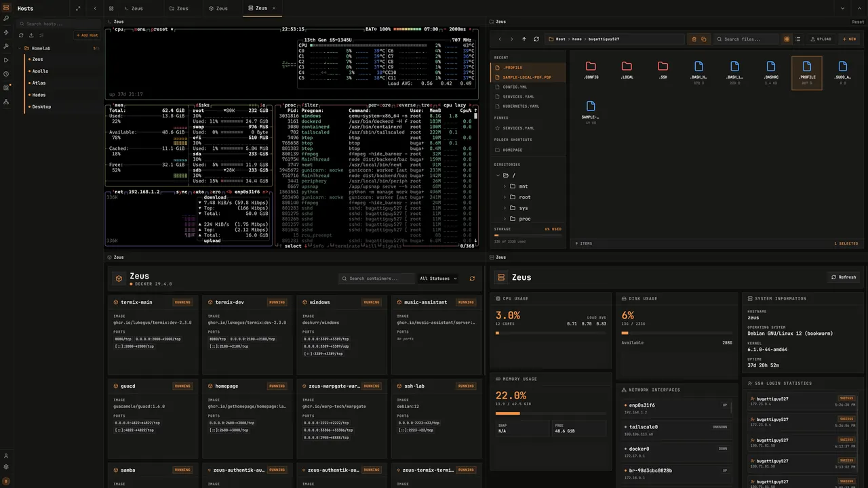Open the credentials key icon in sidebar
Screen dimensions: 868x488
[x=6, y=18]
